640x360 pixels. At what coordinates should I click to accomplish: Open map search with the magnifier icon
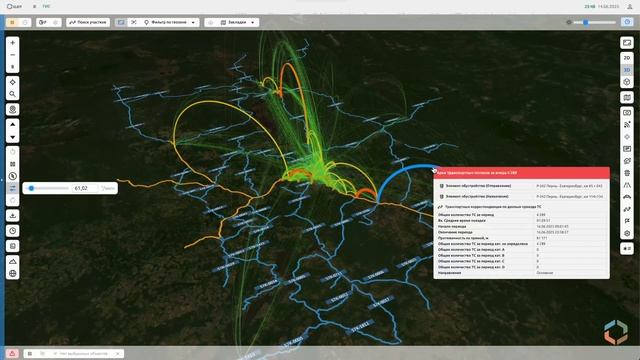[x=13, y=94]
